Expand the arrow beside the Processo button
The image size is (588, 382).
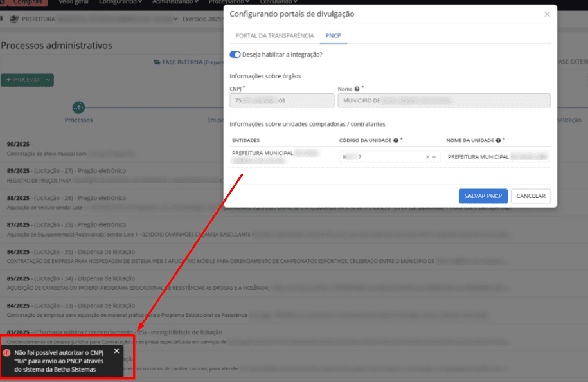[x=49, y=80]
